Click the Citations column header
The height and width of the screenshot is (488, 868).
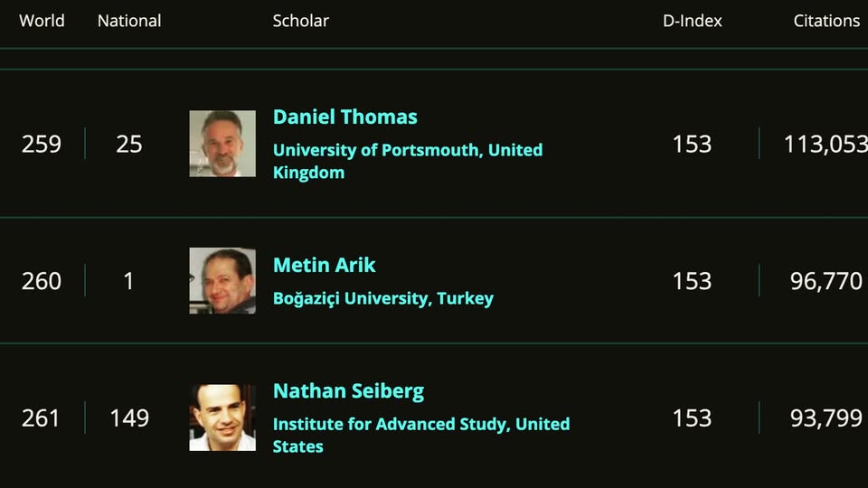pyautogui.click(x=826, y=21)
